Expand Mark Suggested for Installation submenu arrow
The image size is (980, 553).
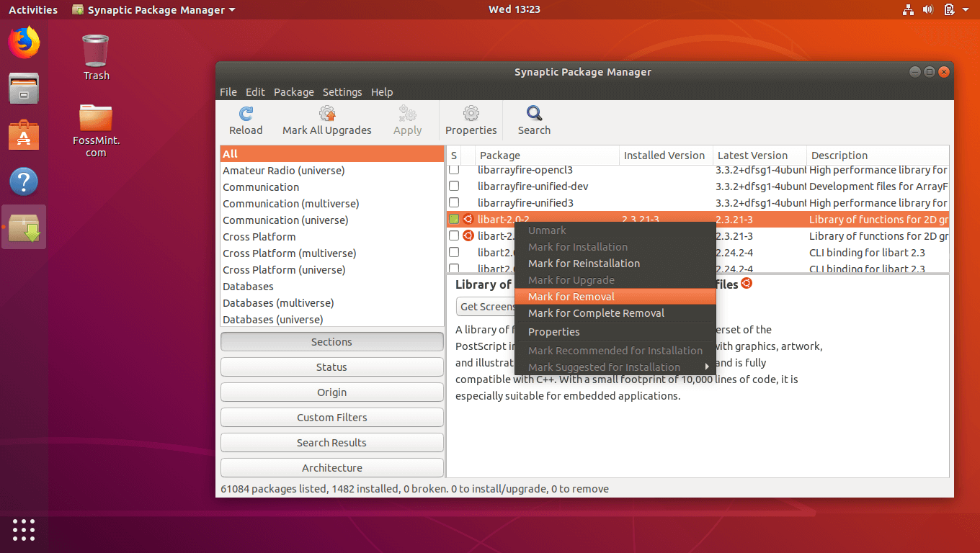click(x=707, y=367)
